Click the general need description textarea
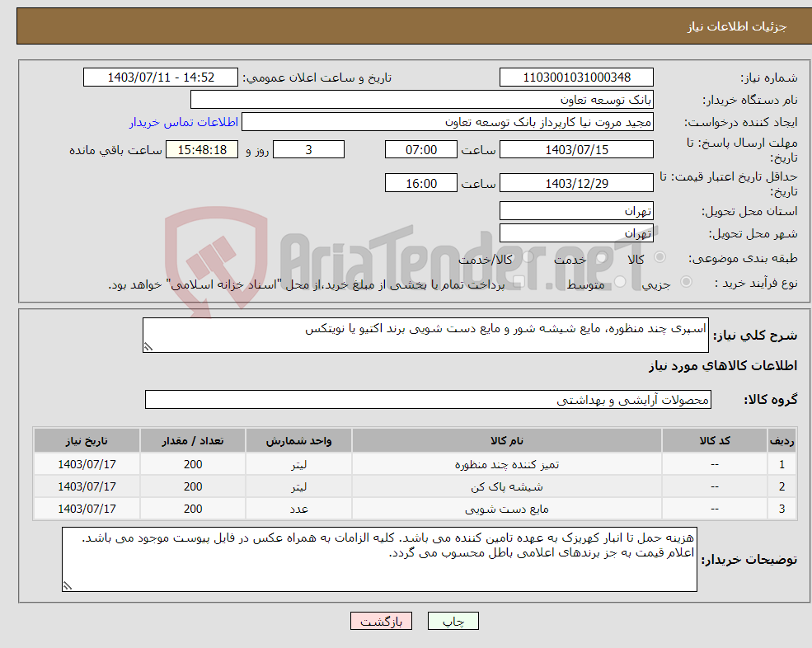 click(x=425, y=336)
